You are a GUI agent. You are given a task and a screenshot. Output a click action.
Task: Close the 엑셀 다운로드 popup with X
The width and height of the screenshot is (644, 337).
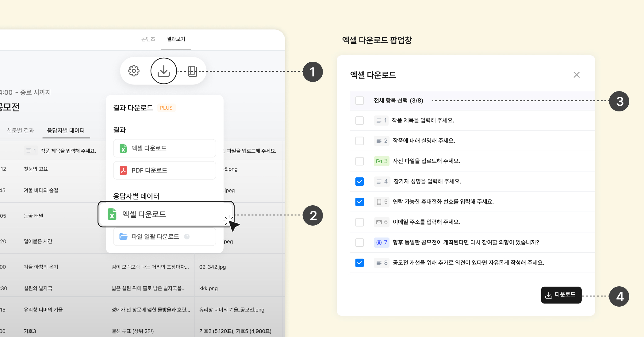(576, 75)
